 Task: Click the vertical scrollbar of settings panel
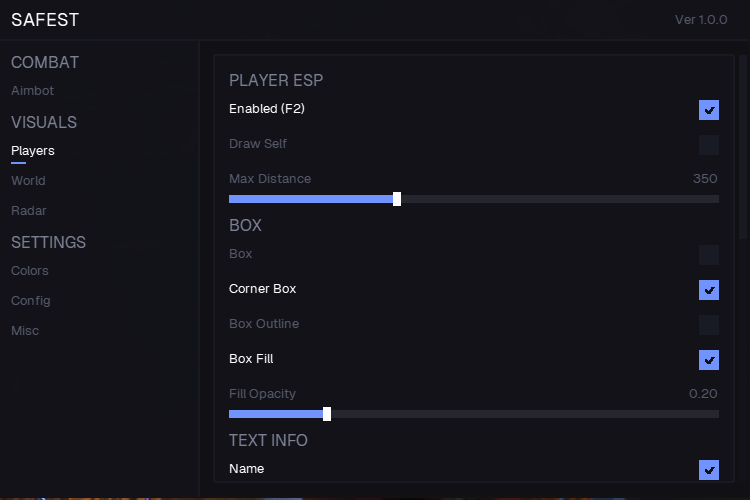(x=743, y=150)
